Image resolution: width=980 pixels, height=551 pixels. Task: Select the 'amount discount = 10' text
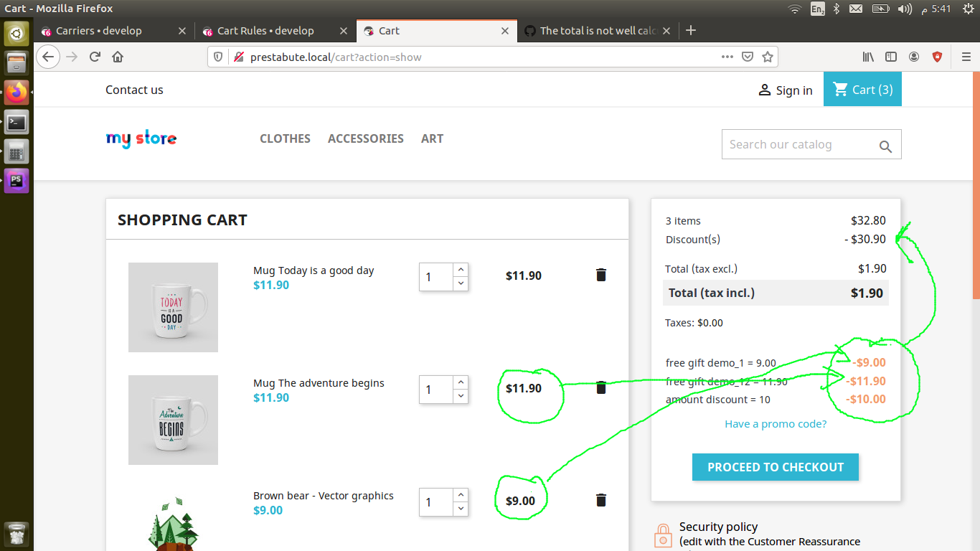[x=718, y=400]
